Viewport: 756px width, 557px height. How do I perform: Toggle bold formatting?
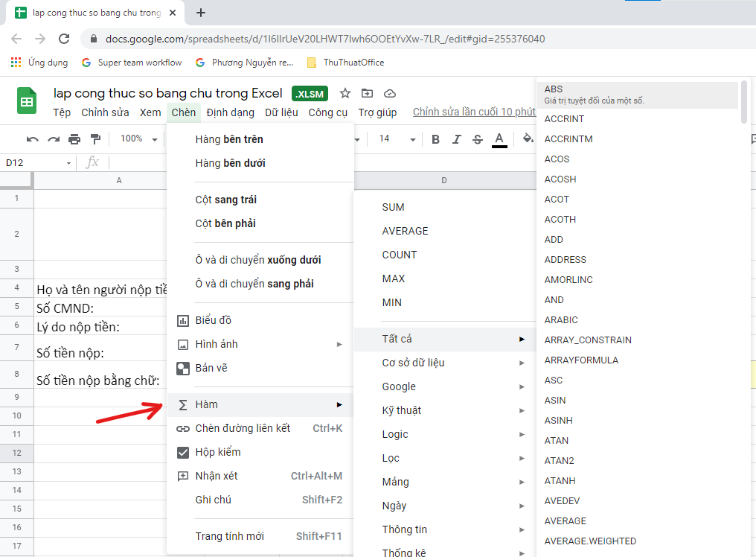click(435, 139)
